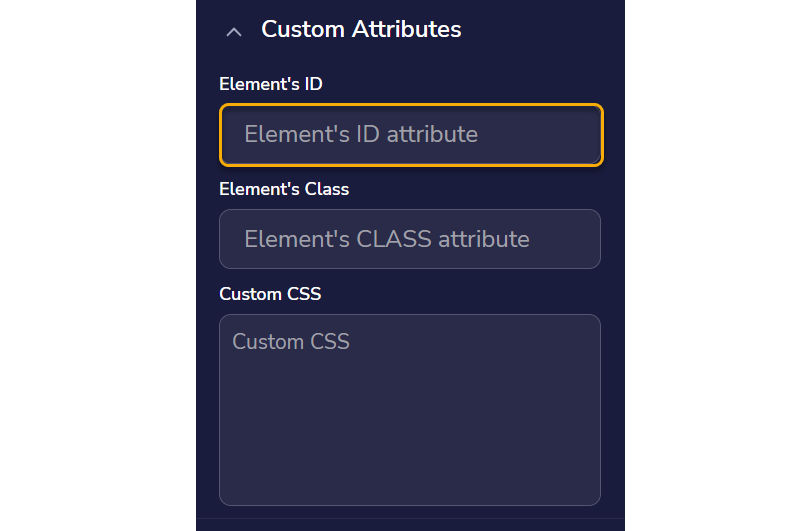
Task: Focus the Custom CSS text area
Action: point(409,410)
